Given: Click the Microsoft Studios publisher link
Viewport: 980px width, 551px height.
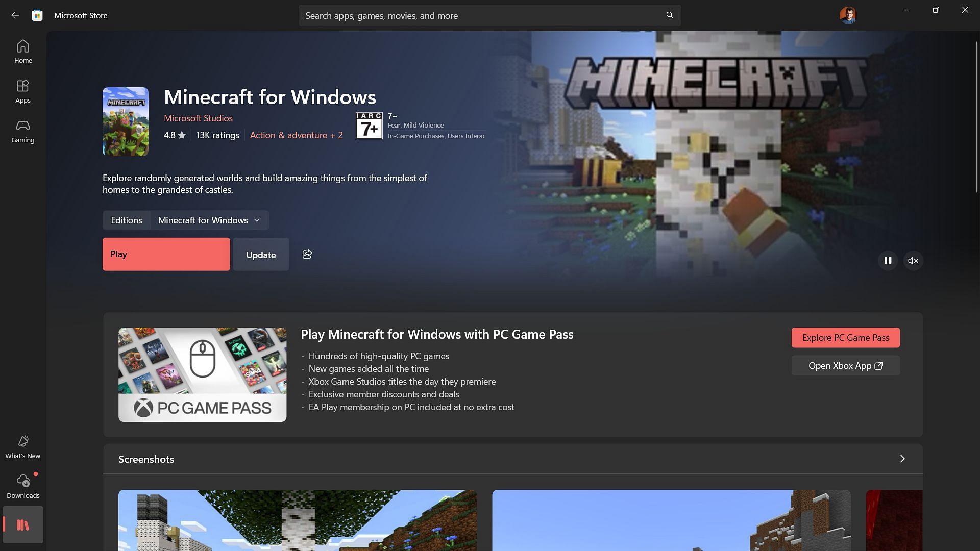Looking at the screenshot, I should tap(198, 118).
